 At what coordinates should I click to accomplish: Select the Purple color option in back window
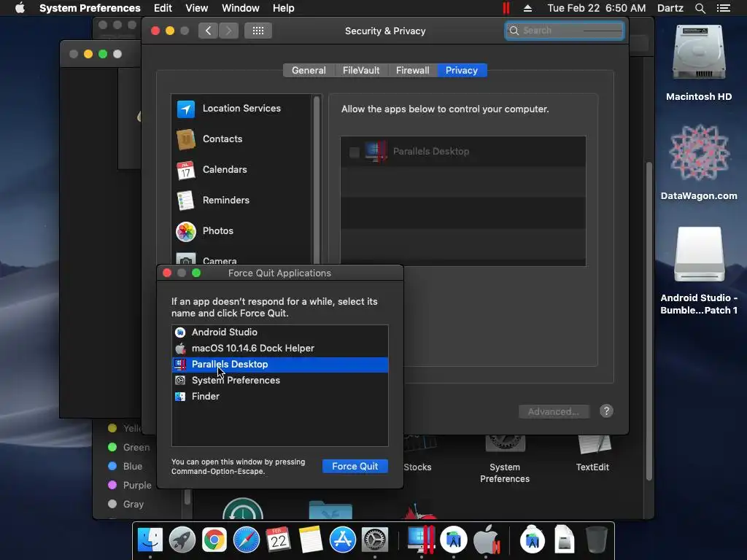pos(130,485)
